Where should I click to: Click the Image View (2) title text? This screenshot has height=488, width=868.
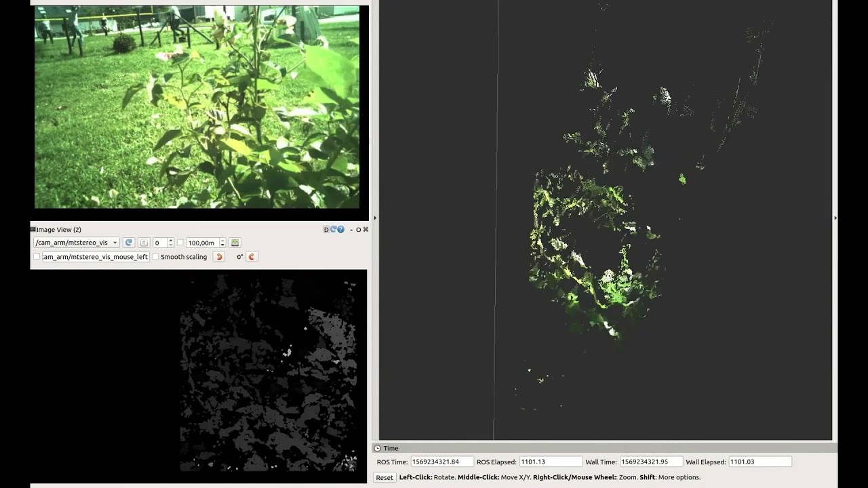tap(58, 230)
